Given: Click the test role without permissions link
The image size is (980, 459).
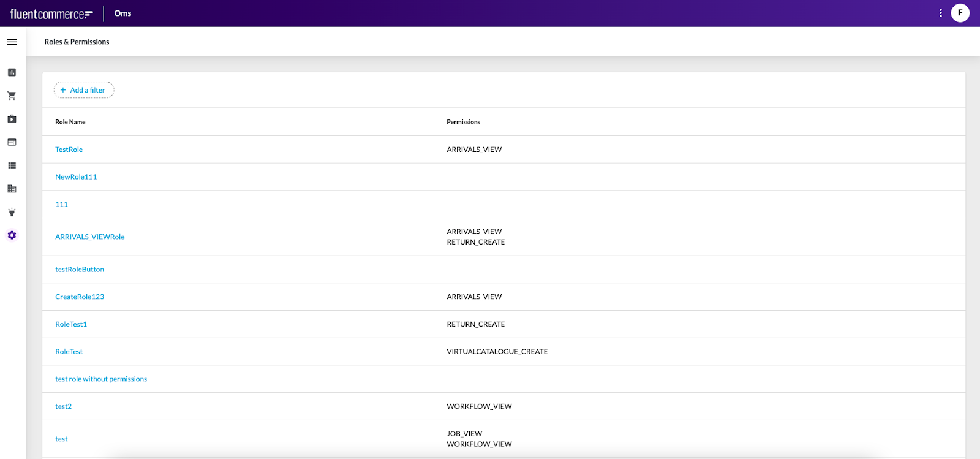Looking at the screenshot, I should 101,379.
